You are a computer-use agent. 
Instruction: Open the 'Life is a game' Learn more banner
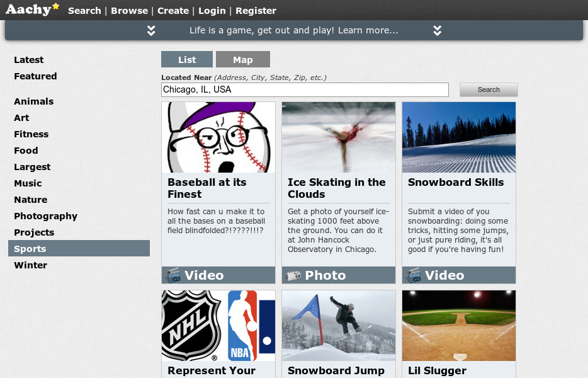293,30
